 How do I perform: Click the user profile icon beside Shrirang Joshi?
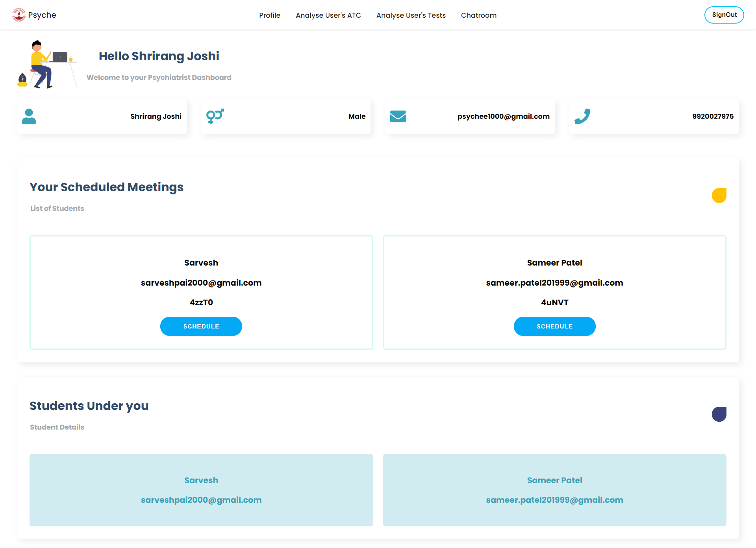click(x=29, y=116)
